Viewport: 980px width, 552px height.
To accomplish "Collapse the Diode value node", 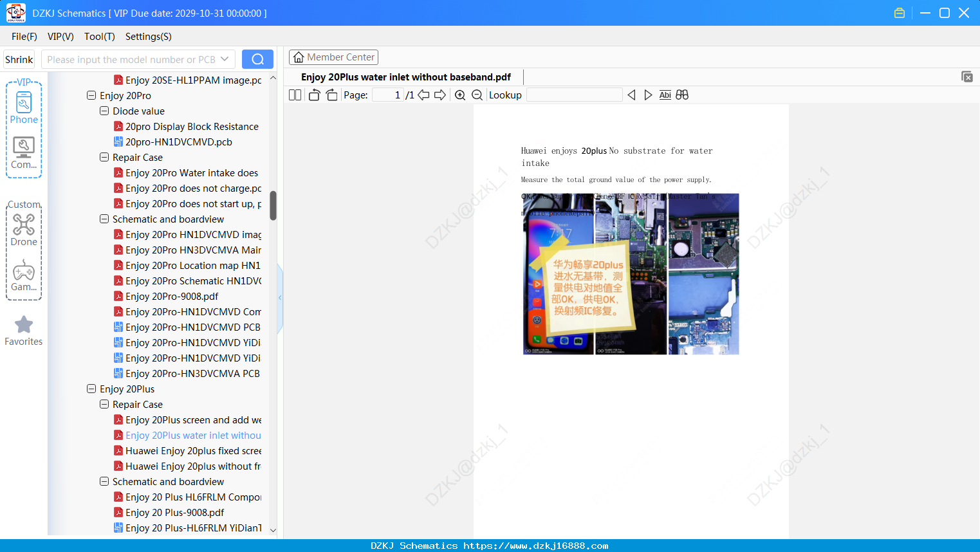I will (104, 111).
